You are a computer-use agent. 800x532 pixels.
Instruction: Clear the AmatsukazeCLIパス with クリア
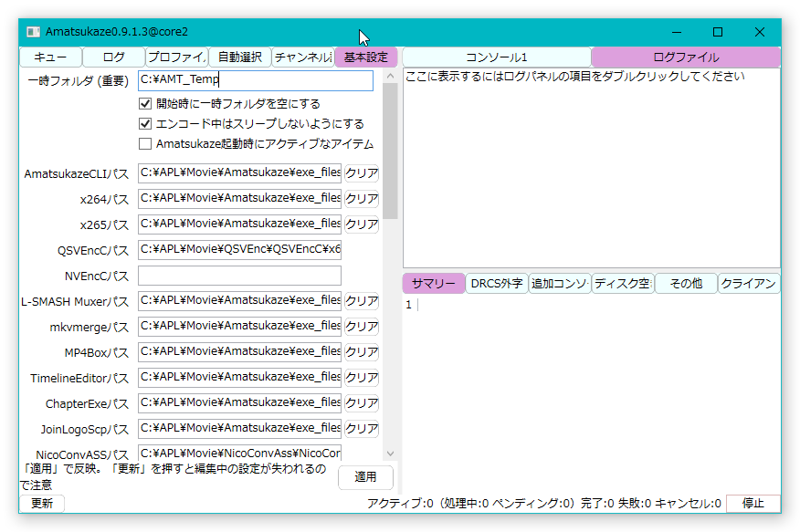click(x=362, y=172)
